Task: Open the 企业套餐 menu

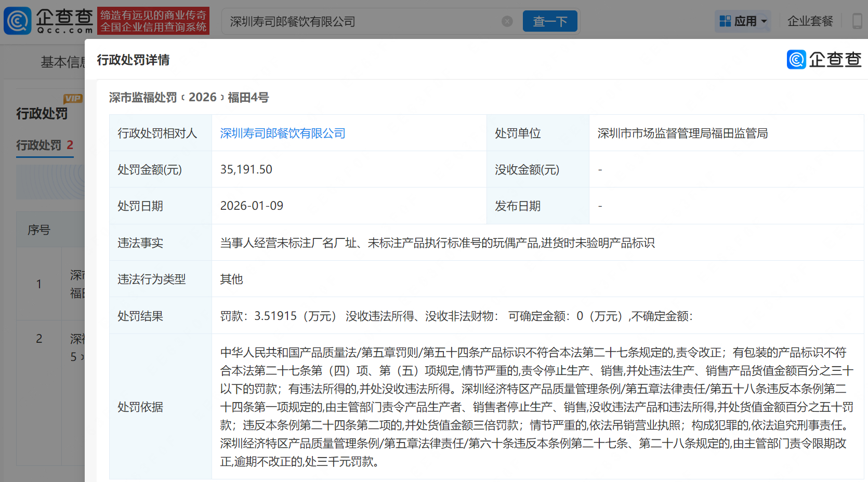Action: point(810,21)
